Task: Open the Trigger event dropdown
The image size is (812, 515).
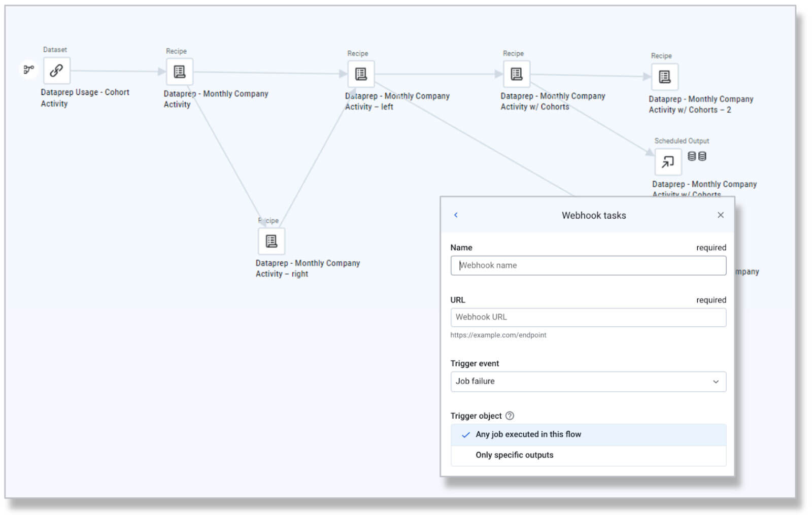Action: [588, 382]
